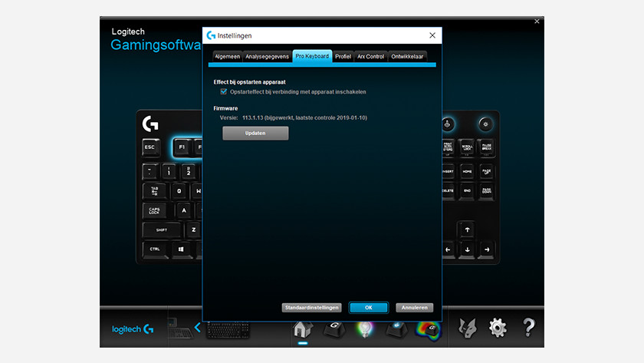
Task: Open the settings gear icon
Action: (498, 328)
